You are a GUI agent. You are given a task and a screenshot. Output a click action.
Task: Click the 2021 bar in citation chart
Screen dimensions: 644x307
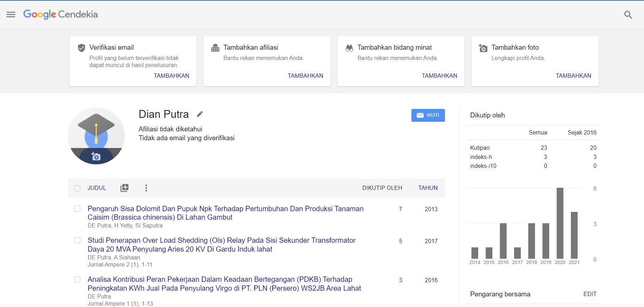(x=574, y=235)
